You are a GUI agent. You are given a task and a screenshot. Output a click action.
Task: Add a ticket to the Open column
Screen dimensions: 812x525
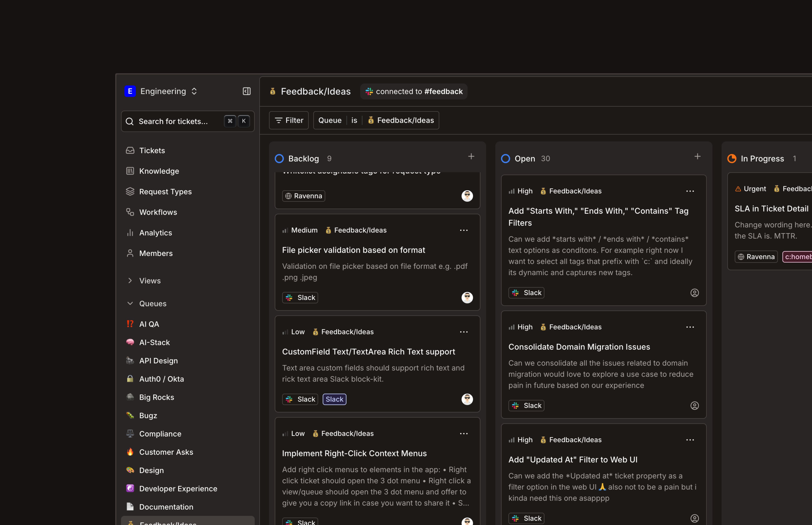[x=697, y=156]
